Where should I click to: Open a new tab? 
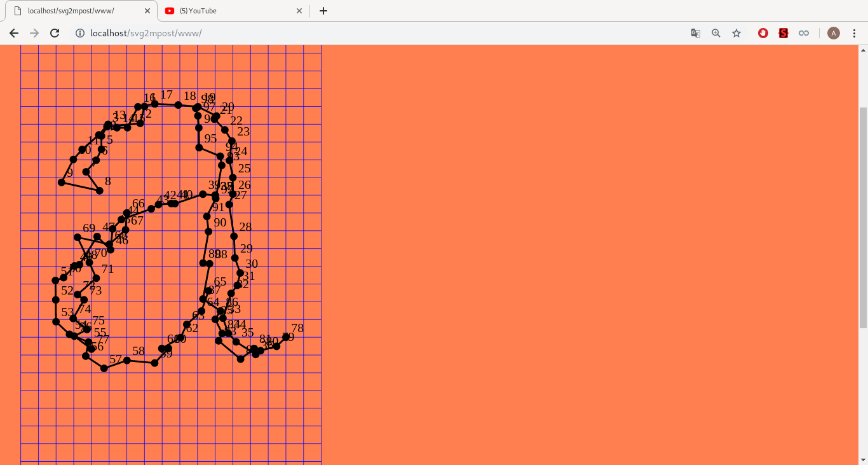pos(323,11)
